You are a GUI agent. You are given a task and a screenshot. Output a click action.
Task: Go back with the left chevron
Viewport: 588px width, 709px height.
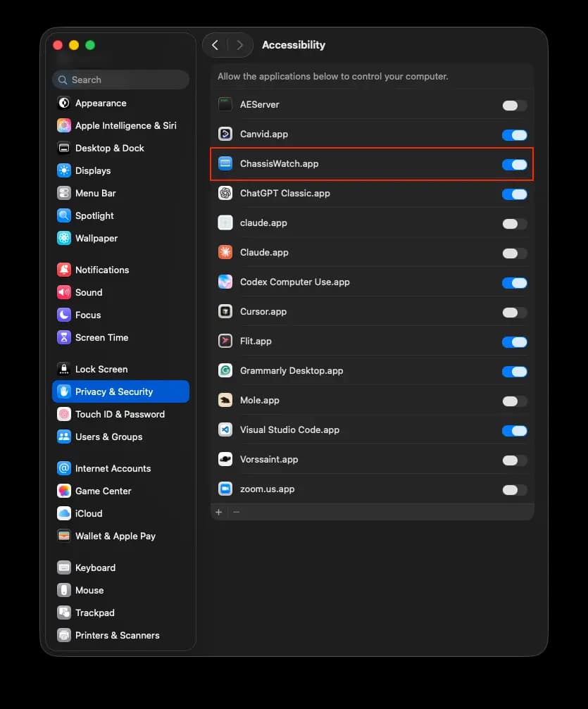pyautogui.click(x=215, y=45)
